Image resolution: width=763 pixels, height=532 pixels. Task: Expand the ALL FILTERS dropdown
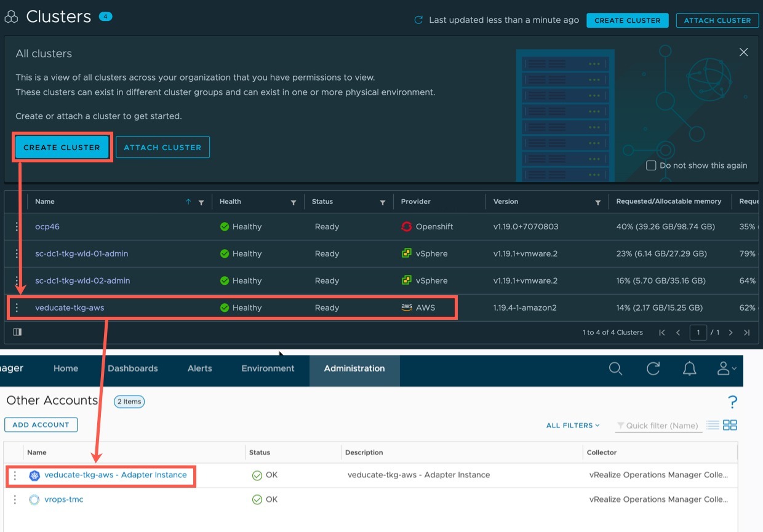(573, 426)
